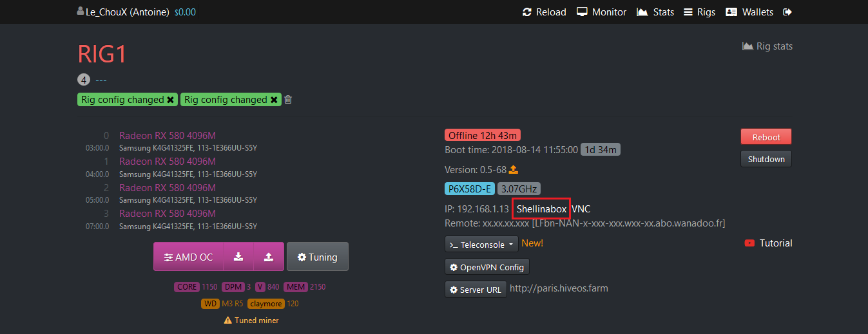Open the Tuning settings button
Screen dimensions: 868x334
pyautogui.click(x=317, y=257)
